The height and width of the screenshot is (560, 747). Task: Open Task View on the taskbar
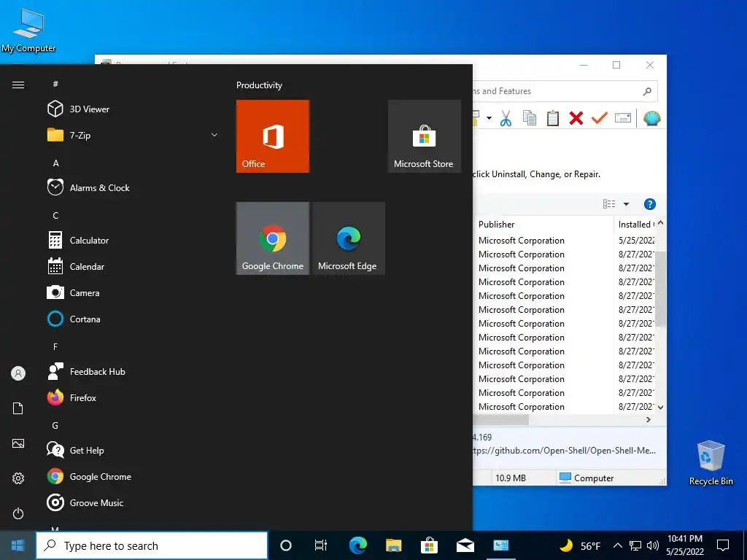click(321, 545)
